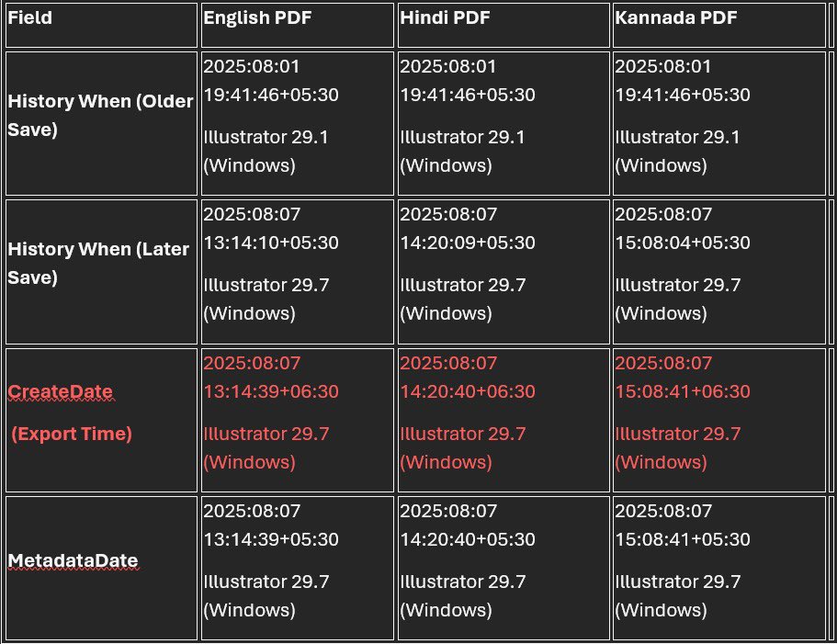Image resolution: width=837 pixels, height=644 pixels.
Task: Click Illustrator 29.1 in the English PDF column
Action: 266,138
